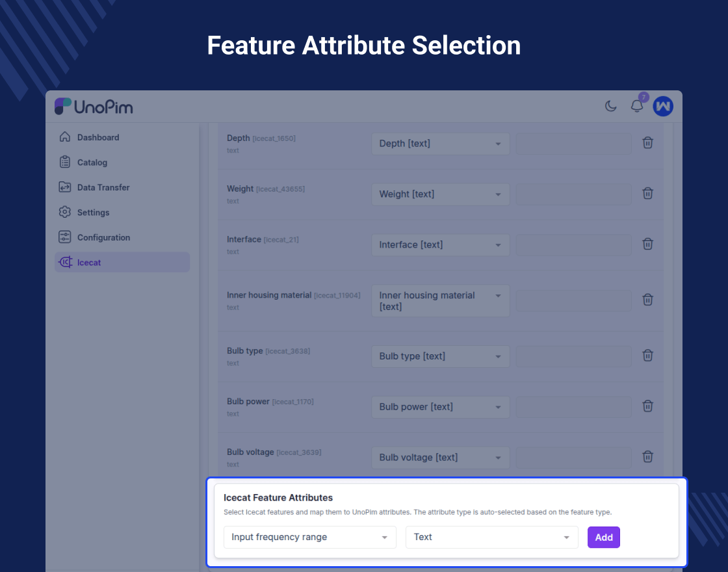The width and height of the screenshot is (728, 572).
Task: Open the Catalog menu item
Action: (x=92, y=162)
